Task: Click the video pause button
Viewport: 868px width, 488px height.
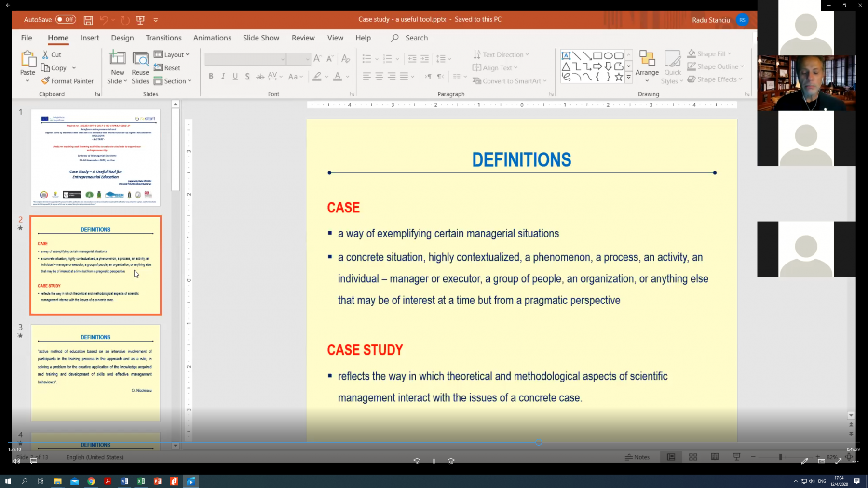Action: click(x=434, y=462)
